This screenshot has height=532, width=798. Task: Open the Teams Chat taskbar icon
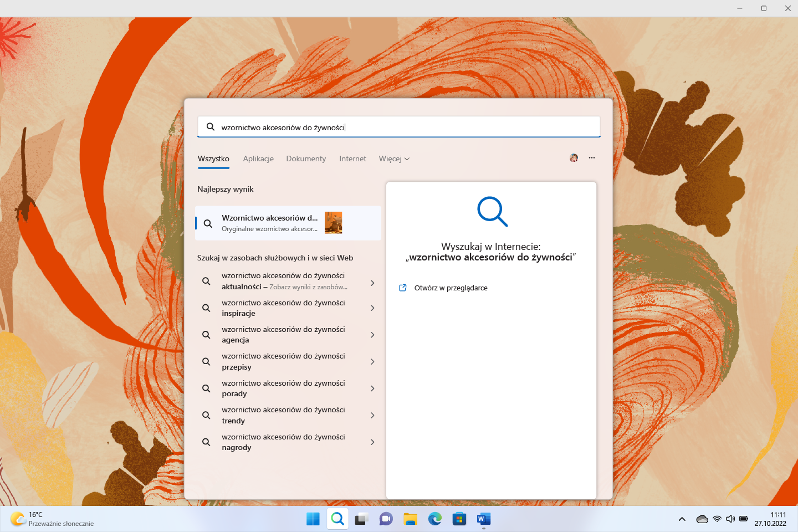386,519
